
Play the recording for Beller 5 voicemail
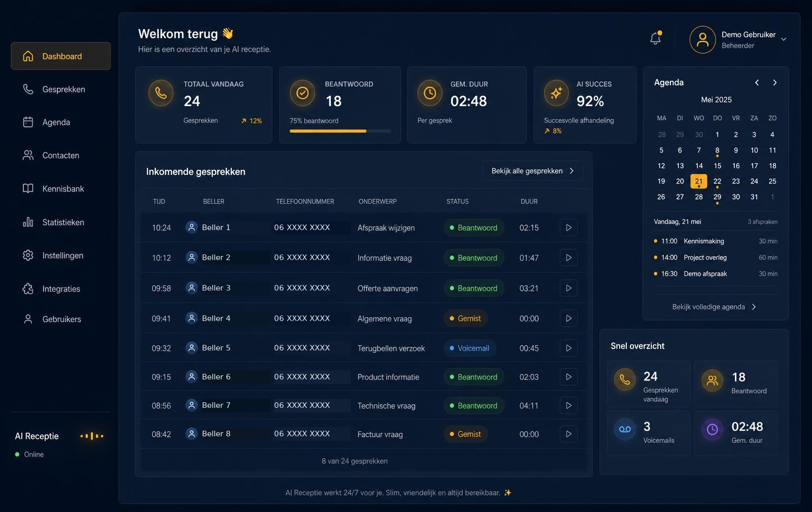tap(568, 348)
